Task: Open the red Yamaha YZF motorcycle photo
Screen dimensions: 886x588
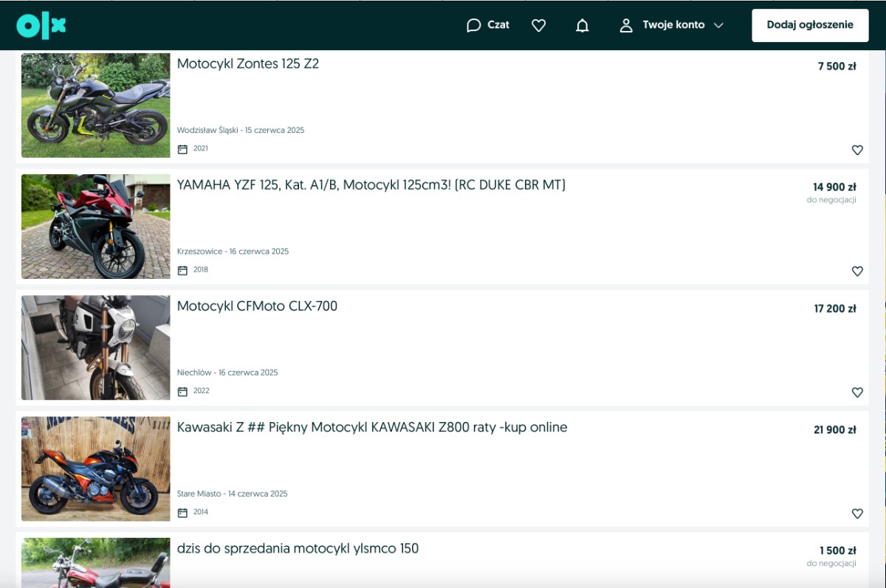Action: 96,226
